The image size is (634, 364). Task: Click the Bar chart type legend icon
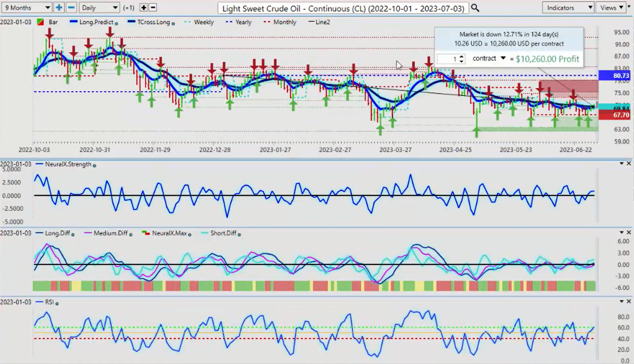[40, 22]
